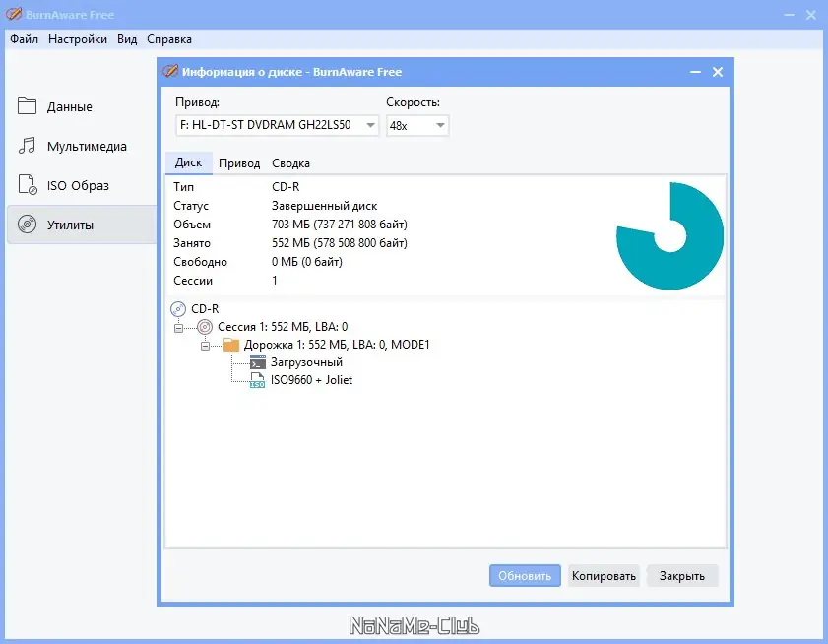The height and width of the screenshot is (644, 828).
Task: Close the Информация о диске dialog
Action: (717, 72)
